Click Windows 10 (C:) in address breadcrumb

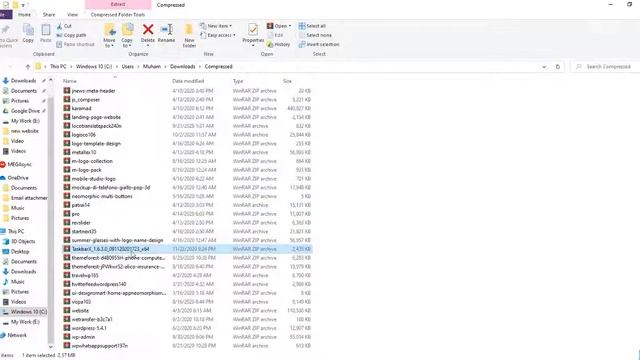click(x=94, y=67)
